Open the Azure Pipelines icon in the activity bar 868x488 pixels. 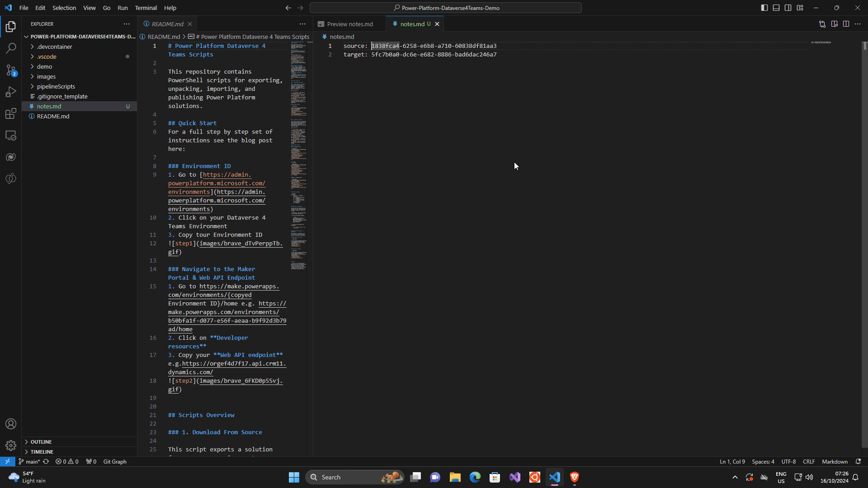click(x=11, y=178)
